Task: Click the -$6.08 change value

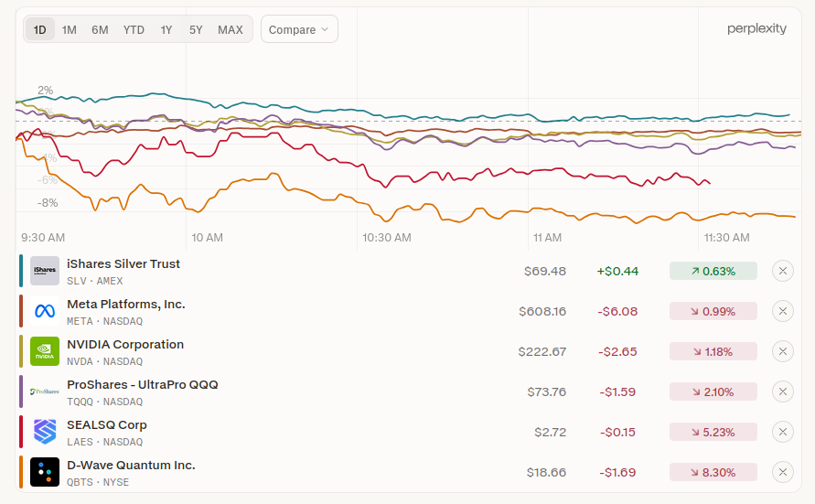Action: click(x=617, y=311)
